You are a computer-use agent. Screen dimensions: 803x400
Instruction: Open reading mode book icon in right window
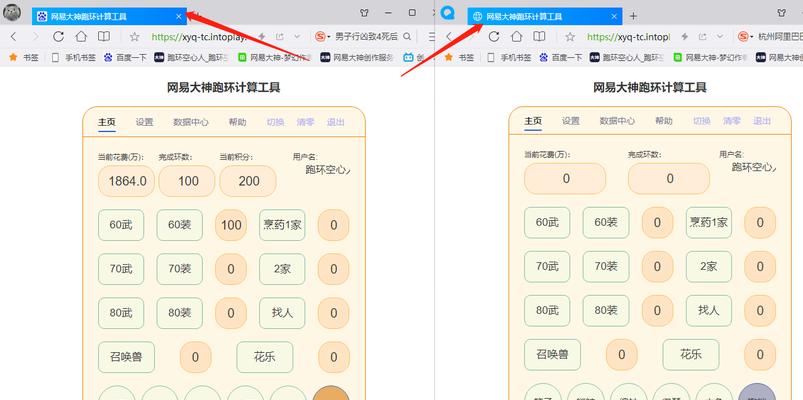point(539,37)
